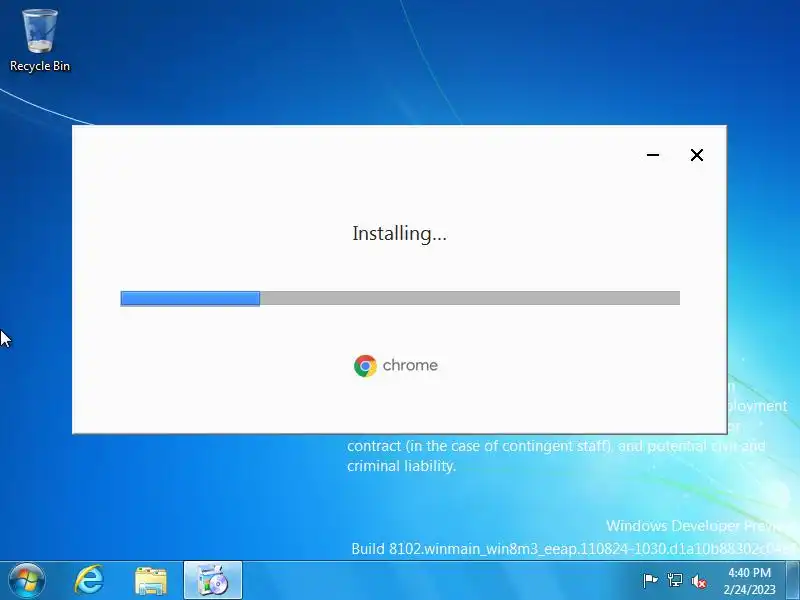Click the Show desktop button
This screenshot has height=600, width=800.
(x=793, y=581)
